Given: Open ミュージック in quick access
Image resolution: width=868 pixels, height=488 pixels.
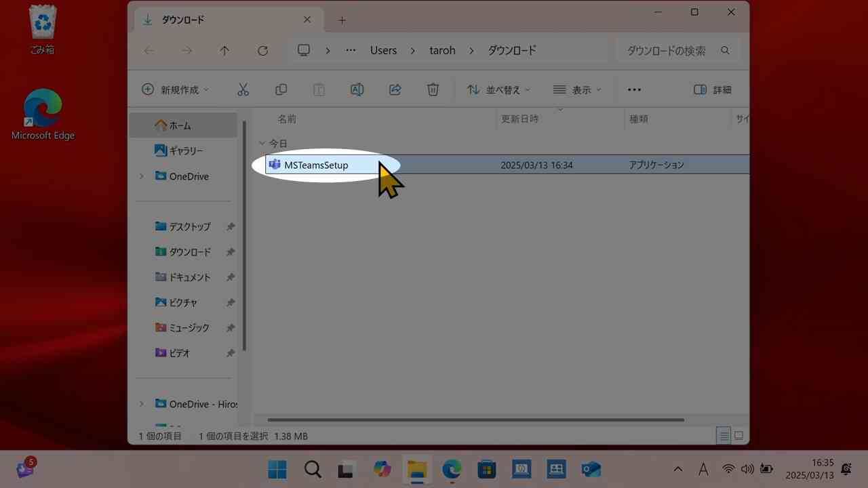Looking at the screenshot, I should (183, 327).
